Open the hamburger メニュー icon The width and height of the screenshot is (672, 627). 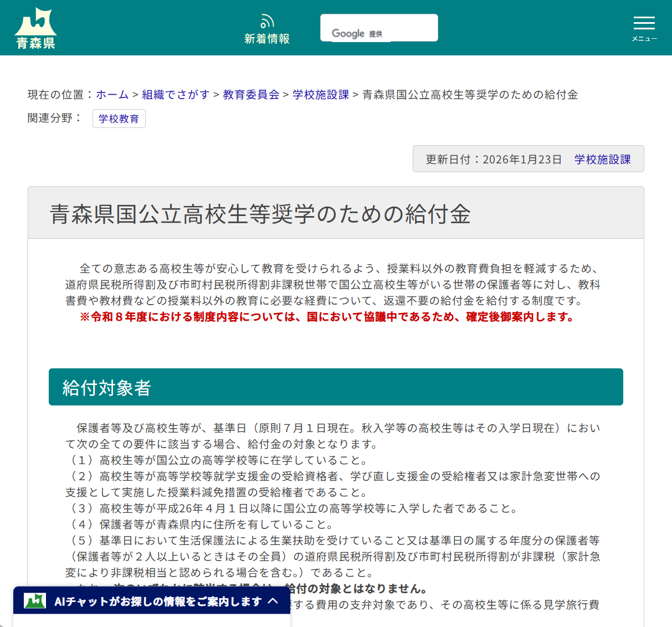click(644, 23)
